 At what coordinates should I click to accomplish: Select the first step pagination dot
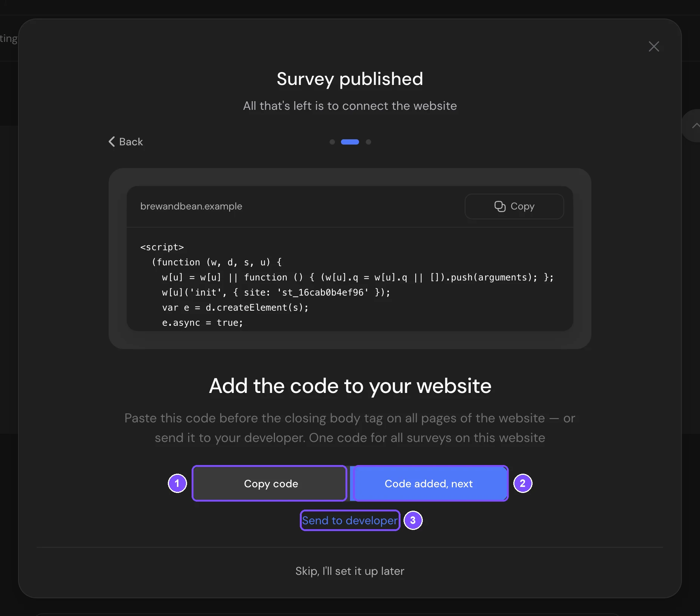(x=332, y=142)
